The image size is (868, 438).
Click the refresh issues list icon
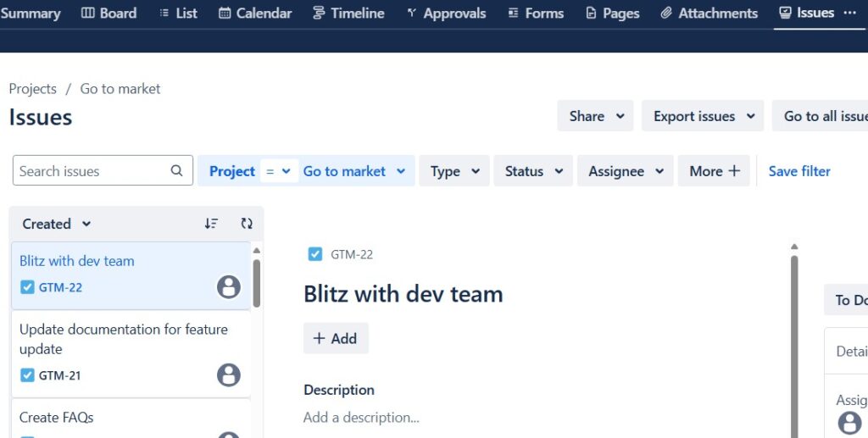(x=247, y=224)
